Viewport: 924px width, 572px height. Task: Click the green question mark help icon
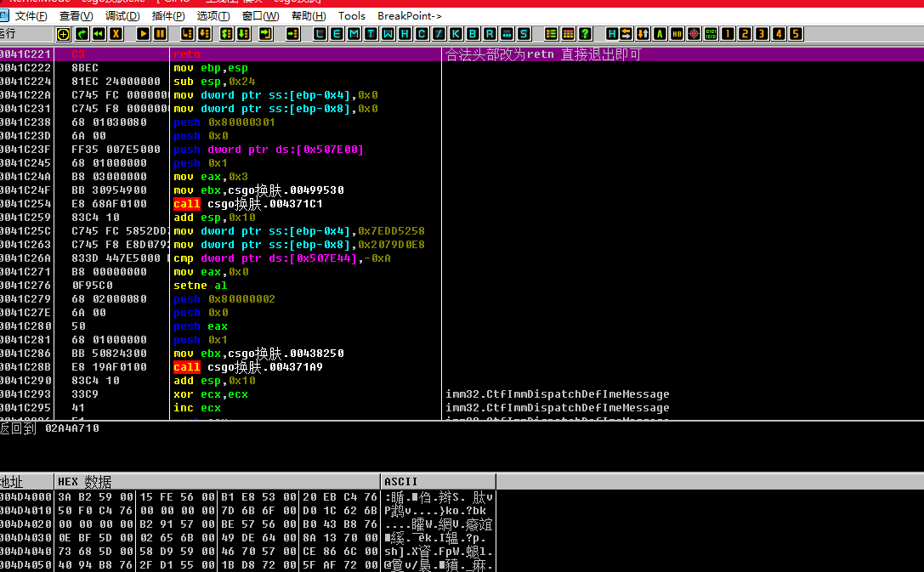585,34
